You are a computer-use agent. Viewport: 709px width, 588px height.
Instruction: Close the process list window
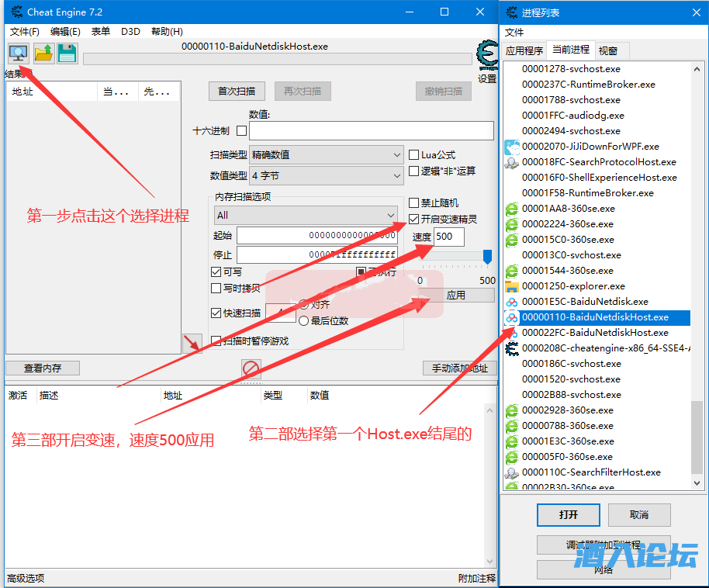point(697,12)
